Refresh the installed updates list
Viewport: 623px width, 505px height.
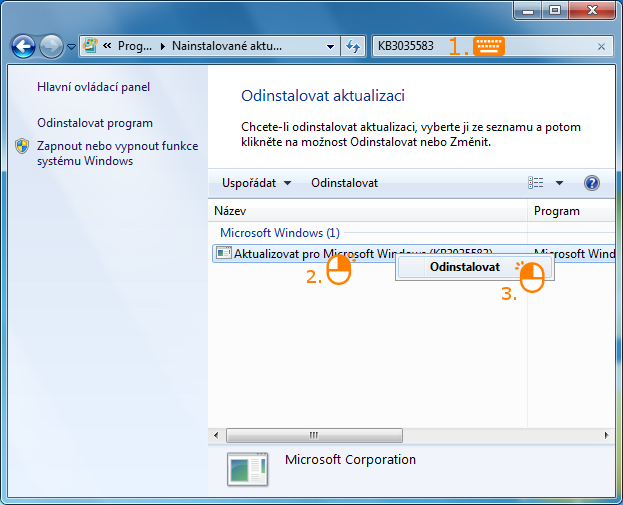pyautogui.click(x=353, y=46)
